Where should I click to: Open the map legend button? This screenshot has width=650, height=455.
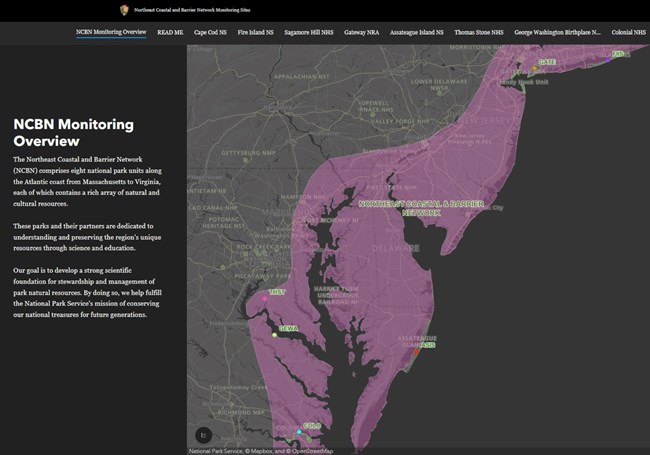[204, 434]
